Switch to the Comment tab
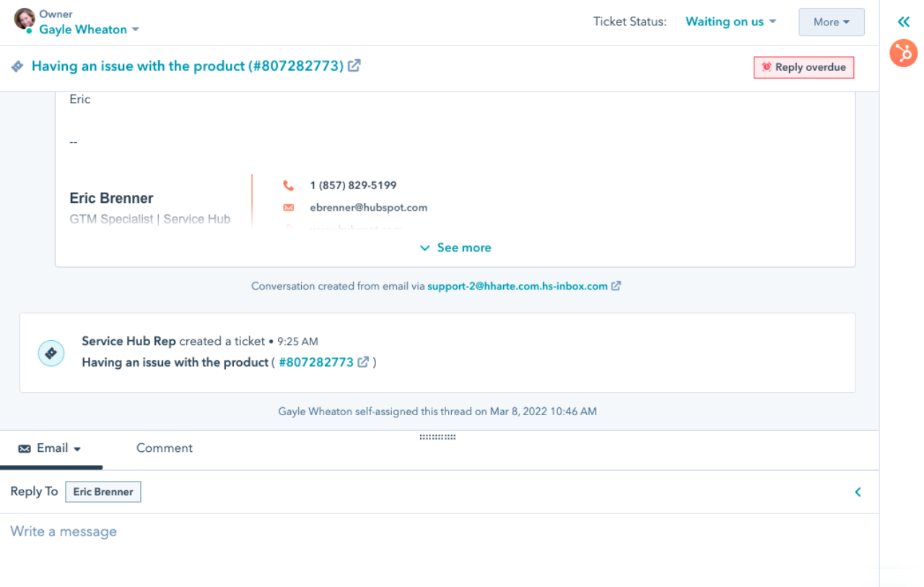The image size is (924, 587). tap(165, 448)
